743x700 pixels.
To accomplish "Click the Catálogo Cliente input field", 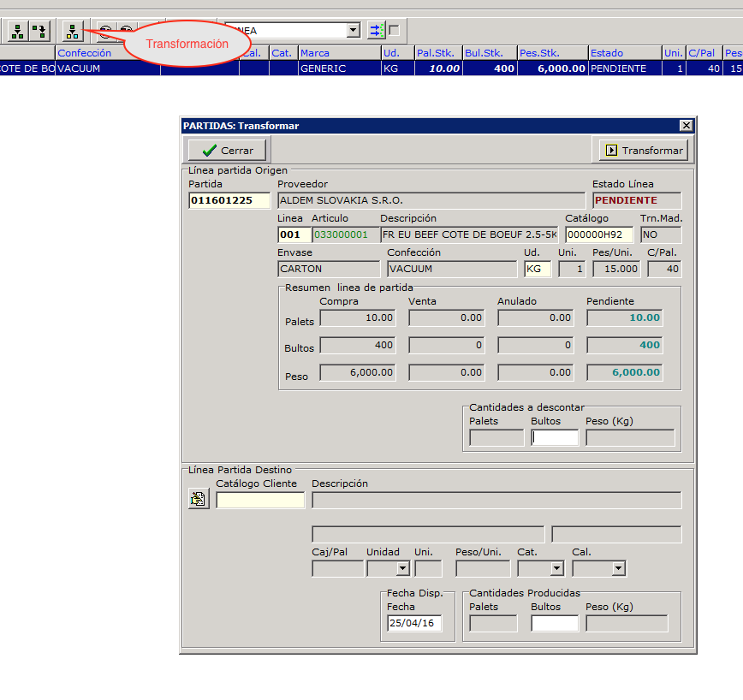I will [260, 501].
